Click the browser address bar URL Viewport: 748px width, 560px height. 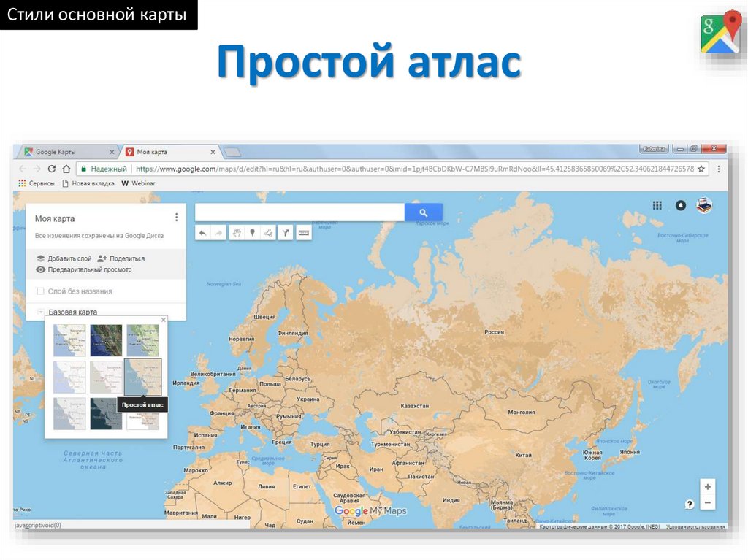pyautogui.click(x=415, y=169)
